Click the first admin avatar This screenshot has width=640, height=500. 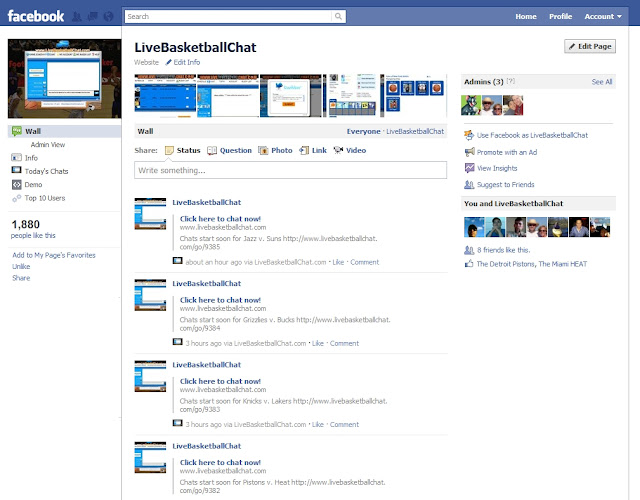click(x=471, y=105)
